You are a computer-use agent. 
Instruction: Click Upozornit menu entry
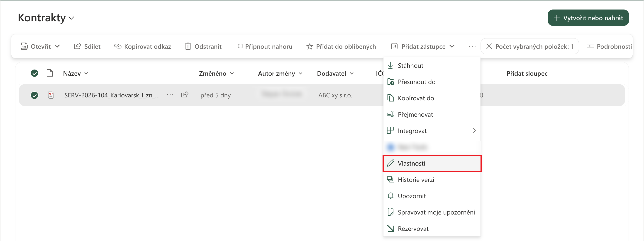(432, 196)
